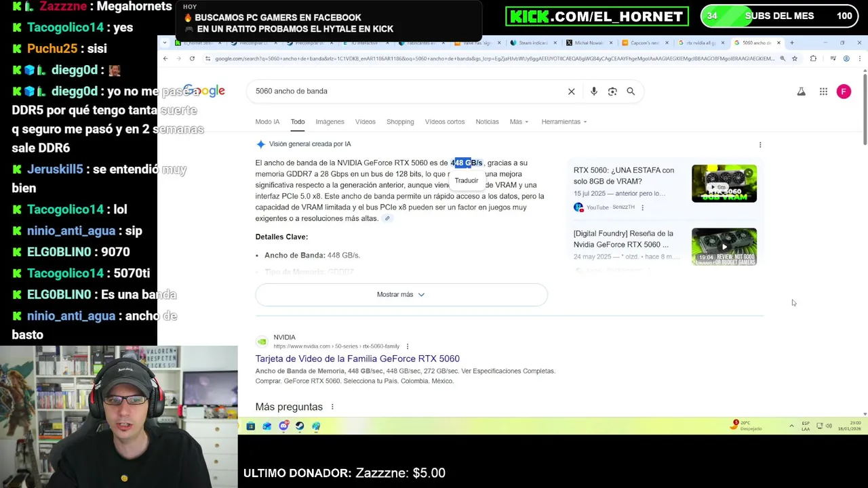Image resolution: width=868 pixels, height=488 pixels.
Task: Open AI overview three-dot options
Action: pyautogui.click(x=760, y=144)
